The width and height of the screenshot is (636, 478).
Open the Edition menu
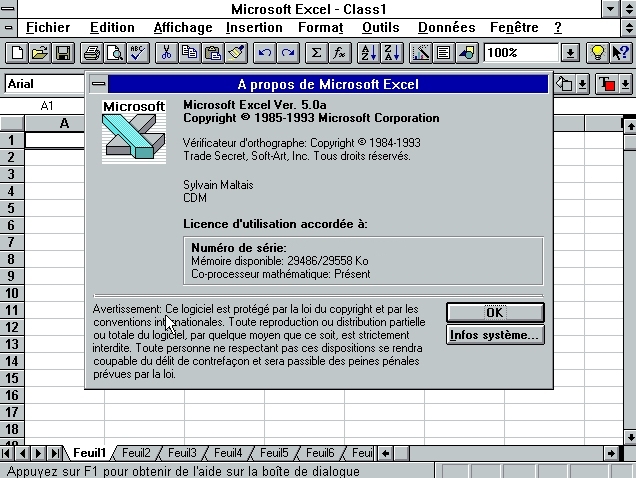(x=112, y=28)
